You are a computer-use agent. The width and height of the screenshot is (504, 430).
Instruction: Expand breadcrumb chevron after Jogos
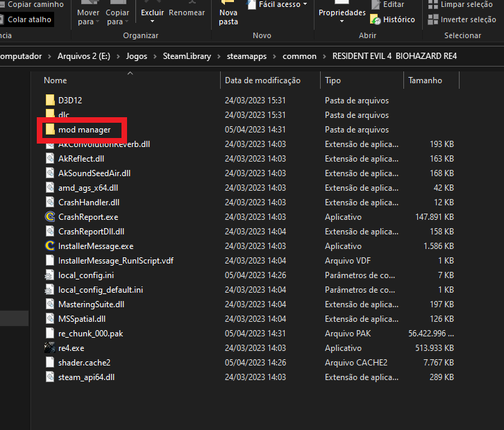[155, 56]
